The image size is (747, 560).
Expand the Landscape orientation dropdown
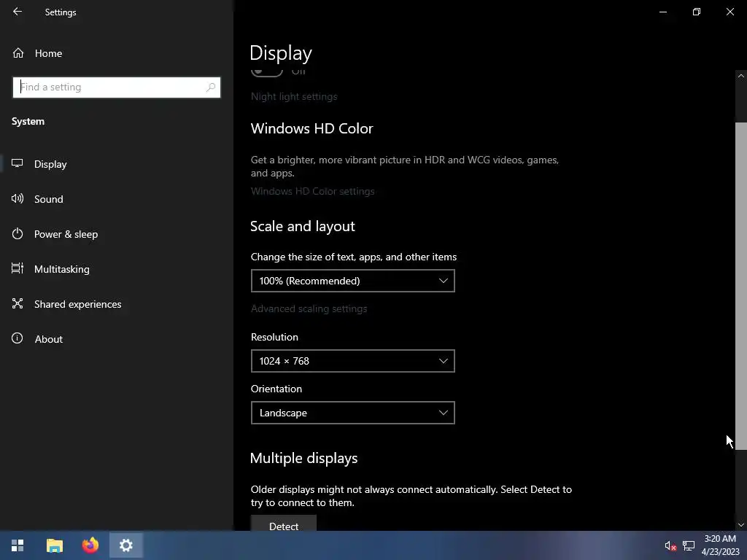(x=352, y=413)
